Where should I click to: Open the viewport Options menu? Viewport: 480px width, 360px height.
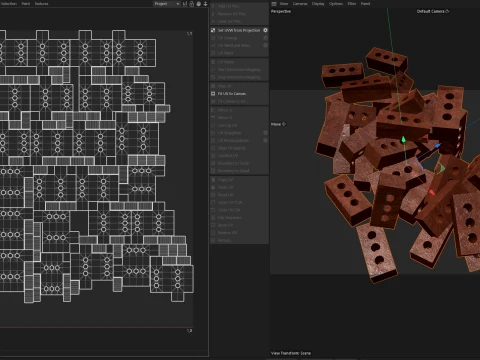(336, 4)
